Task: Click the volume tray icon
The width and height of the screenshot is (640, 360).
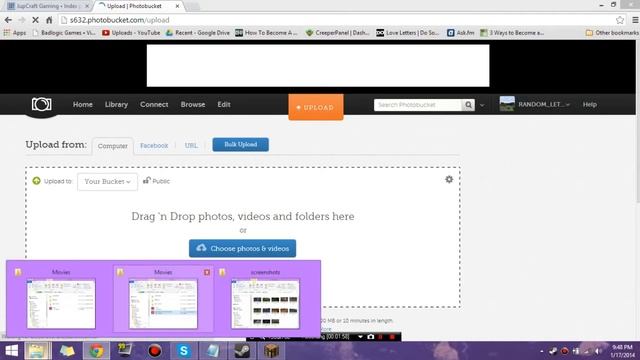Action: (x=598, y=351)
